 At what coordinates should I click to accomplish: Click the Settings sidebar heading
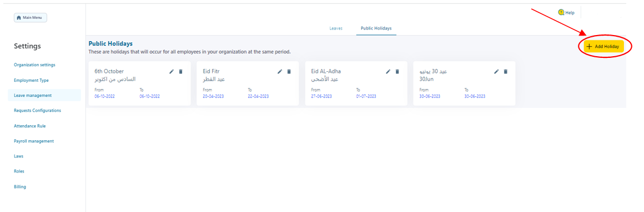click(27, 46)
